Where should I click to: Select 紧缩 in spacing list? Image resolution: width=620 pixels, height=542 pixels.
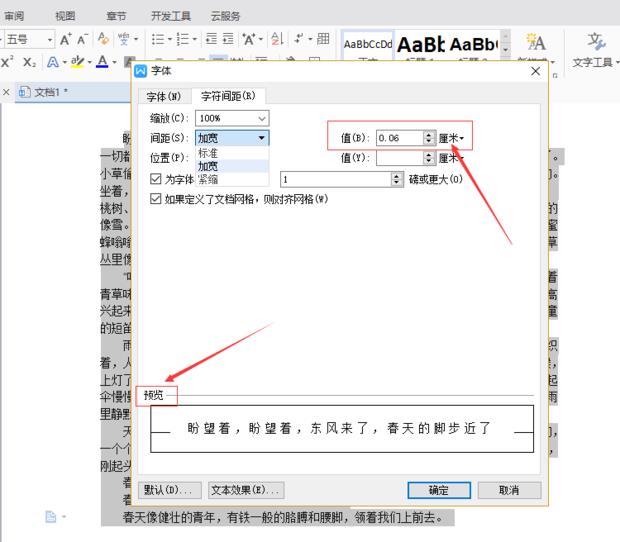coord(208,179)
